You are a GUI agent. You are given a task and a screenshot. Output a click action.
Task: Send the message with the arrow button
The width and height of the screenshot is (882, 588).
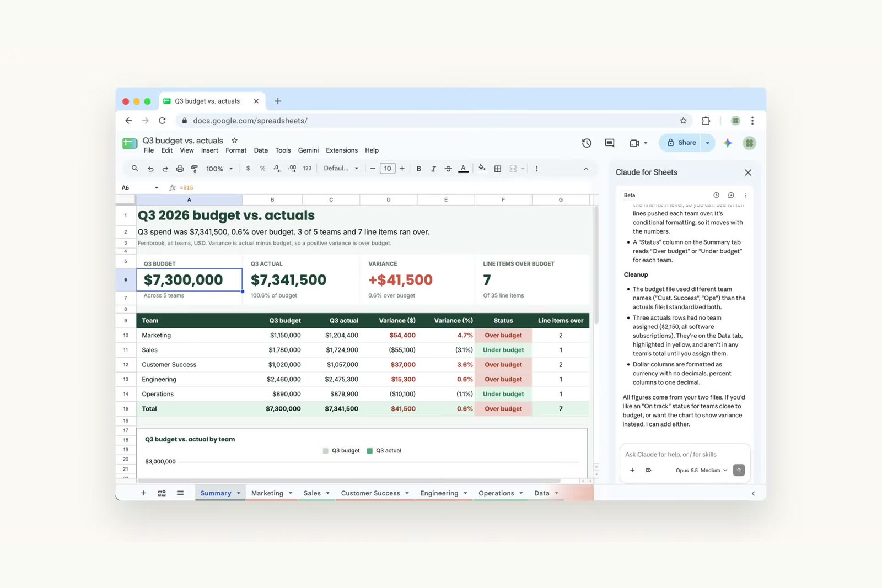point(739,470)
